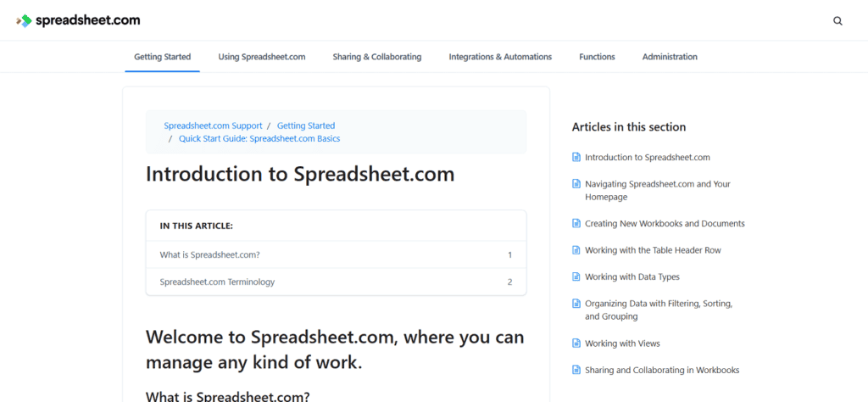This screenshot has height=402, width=868.
Task: Open the Administration tab
Action: click(x=670, y=57)
